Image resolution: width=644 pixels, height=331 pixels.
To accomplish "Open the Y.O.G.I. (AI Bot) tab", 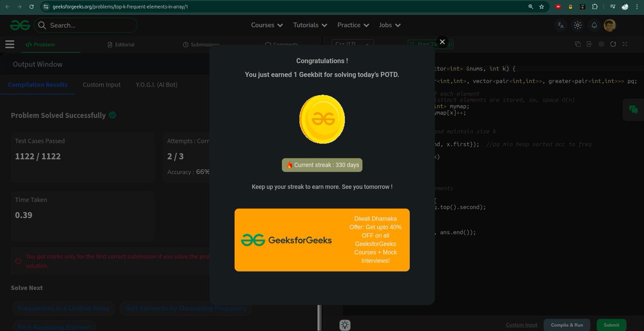I will point(157,85).
